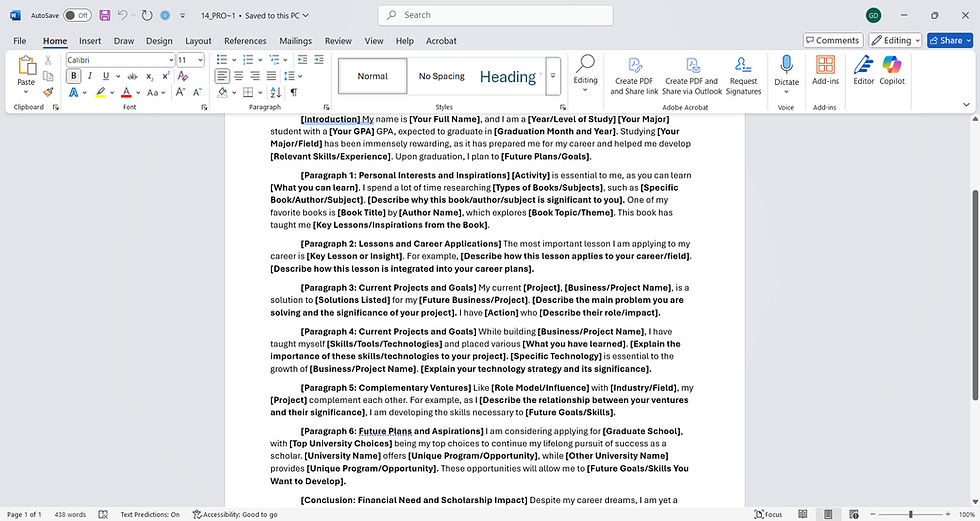This screenshot has width=980, height=521.
Task: Open Create PDF and Share via Outlook
Action: pyautogui.click(x=691, y=76)
